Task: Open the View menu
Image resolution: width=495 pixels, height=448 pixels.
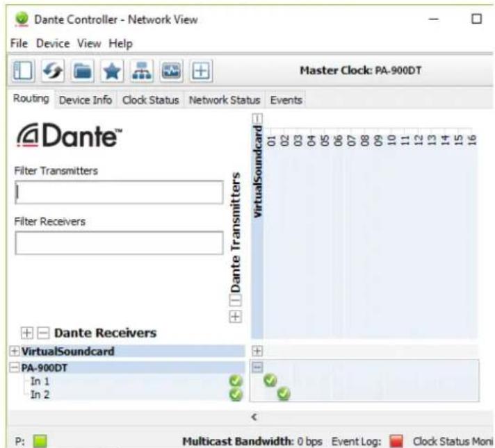Action: [x=89, y=43]
